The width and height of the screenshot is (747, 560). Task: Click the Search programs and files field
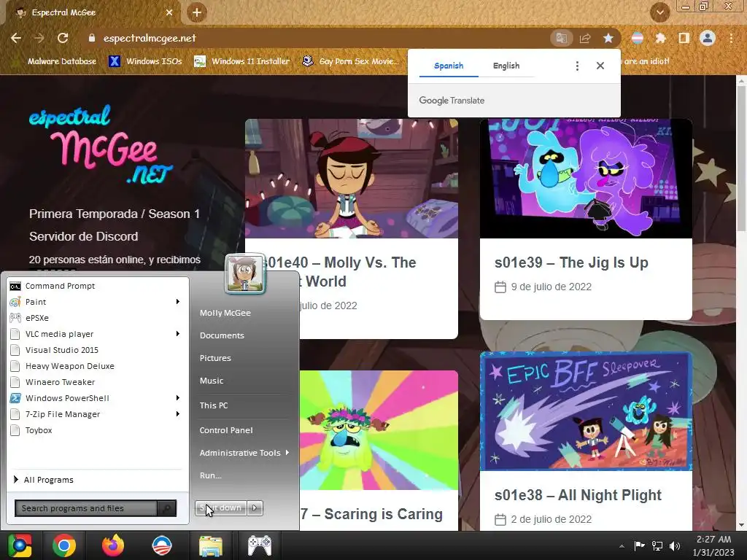[x=86, y=508]
